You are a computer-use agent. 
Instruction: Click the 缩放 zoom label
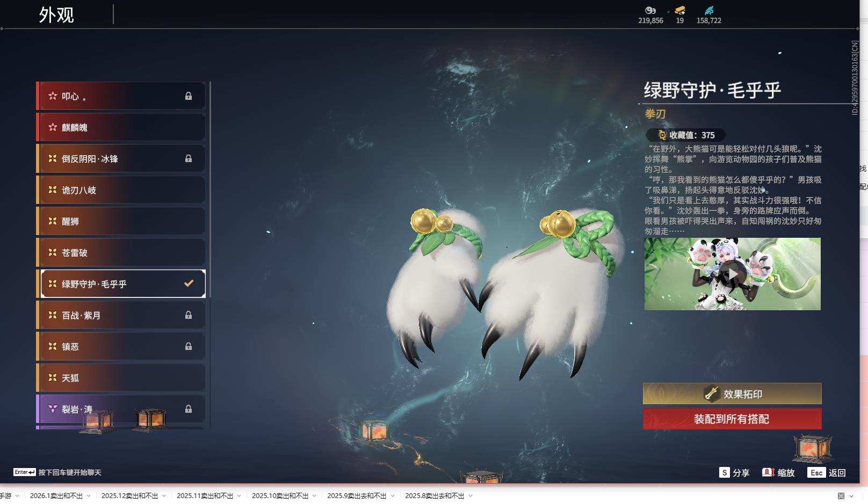coord(786,472)
